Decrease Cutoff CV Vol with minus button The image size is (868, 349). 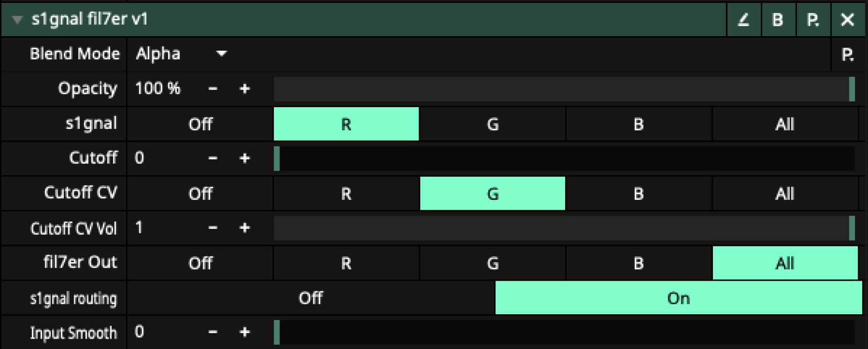pos(213,228)
